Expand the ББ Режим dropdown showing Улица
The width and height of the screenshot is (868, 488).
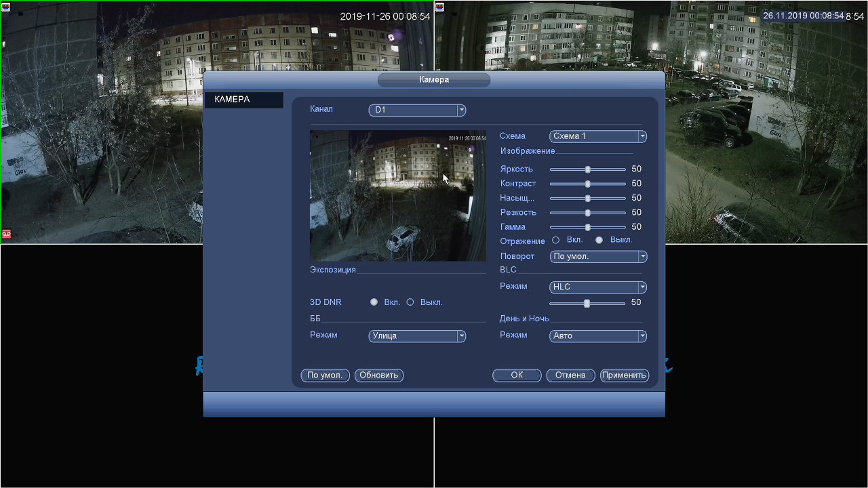417,336
